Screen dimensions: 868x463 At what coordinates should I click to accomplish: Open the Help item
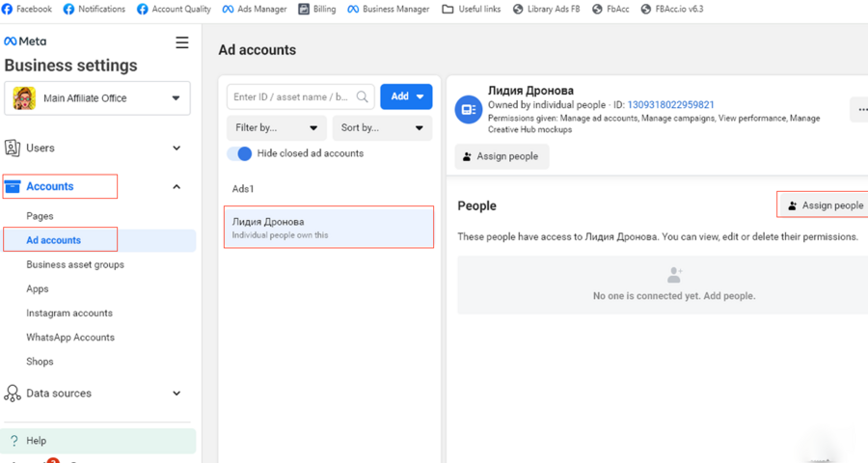tap(98, 441)
